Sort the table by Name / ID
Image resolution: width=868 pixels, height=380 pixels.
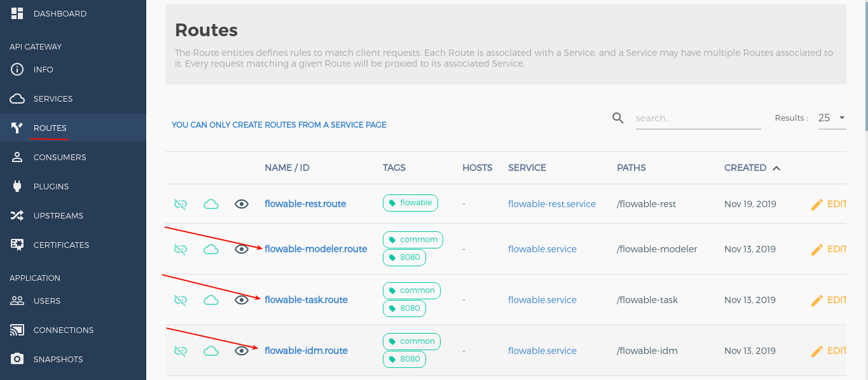tap(287, 168)
